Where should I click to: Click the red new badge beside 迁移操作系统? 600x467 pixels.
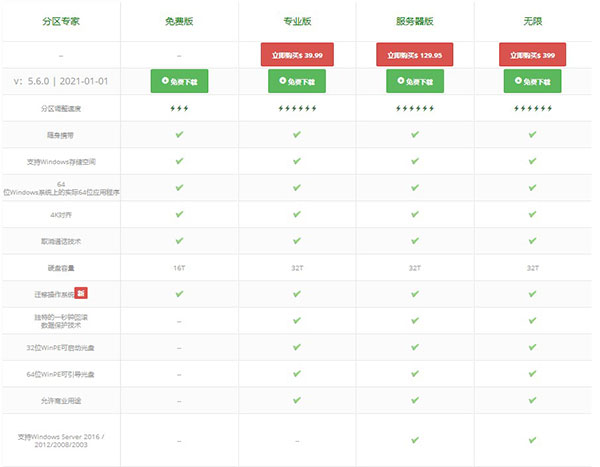point(81,293)
